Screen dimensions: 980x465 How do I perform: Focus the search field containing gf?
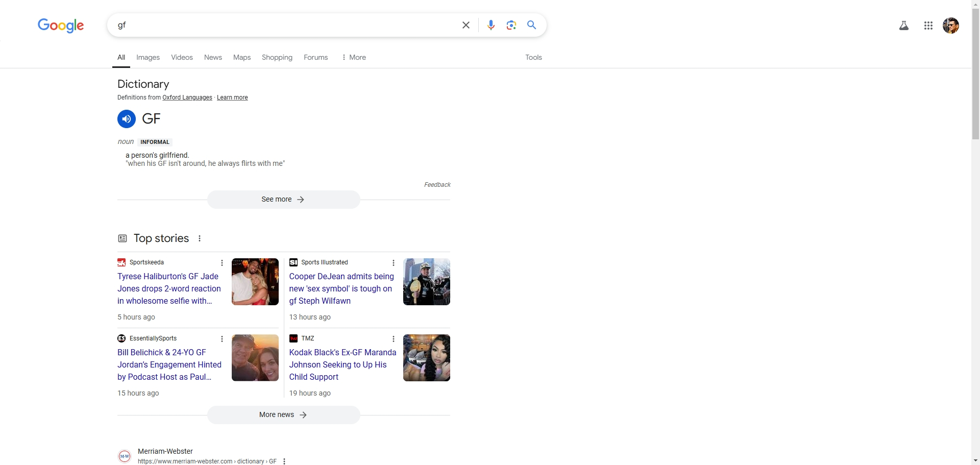click(x=286, y=25)
